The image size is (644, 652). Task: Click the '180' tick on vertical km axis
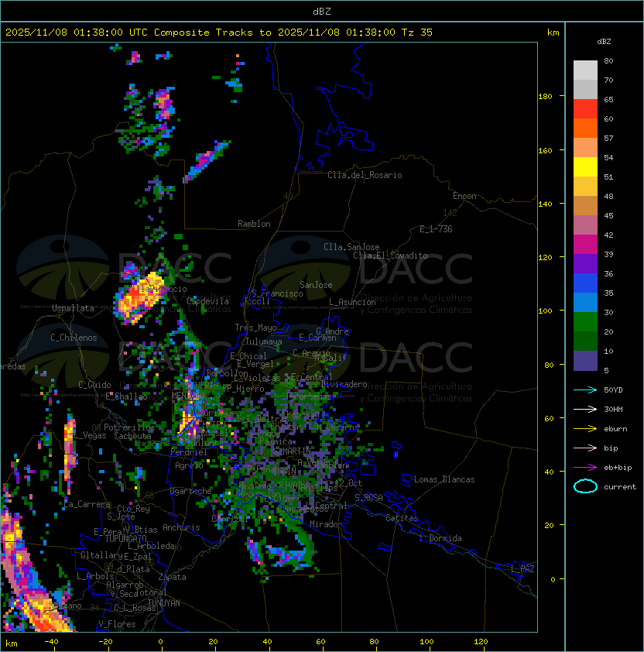click(x=545, y=97)
